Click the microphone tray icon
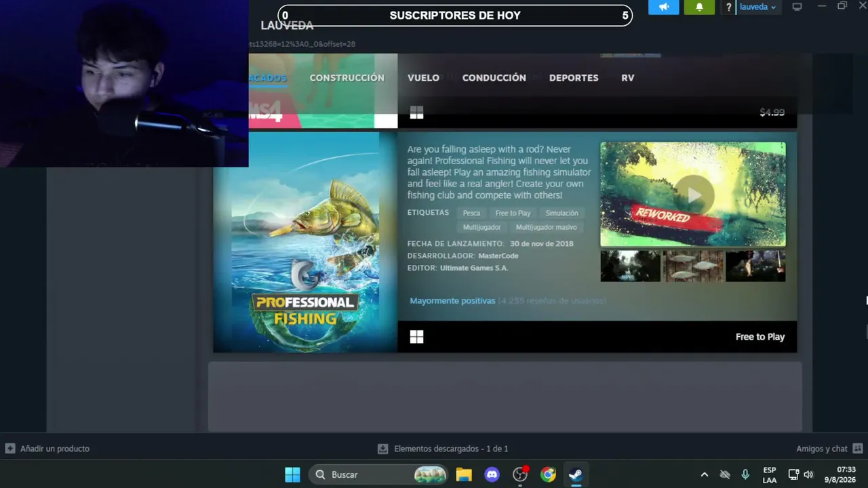The image size is (868, 488). coord(745,474)
